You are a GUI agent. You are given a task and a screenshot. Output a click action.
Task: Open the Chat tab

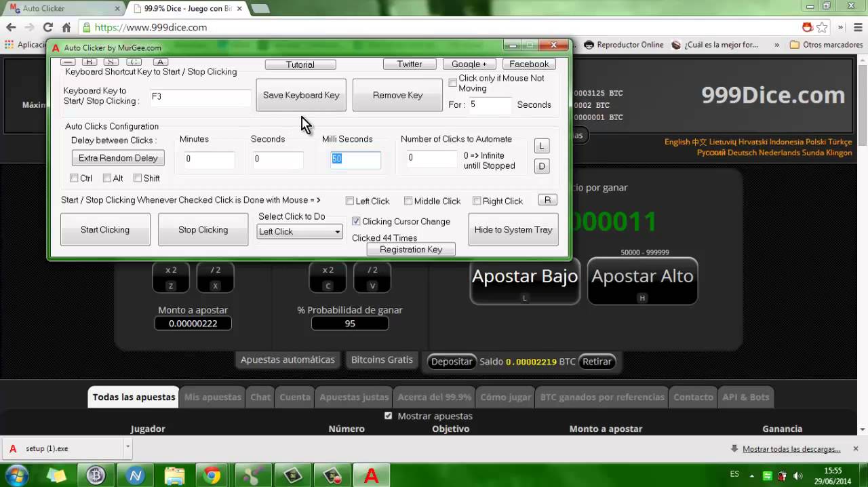(260, 397)
